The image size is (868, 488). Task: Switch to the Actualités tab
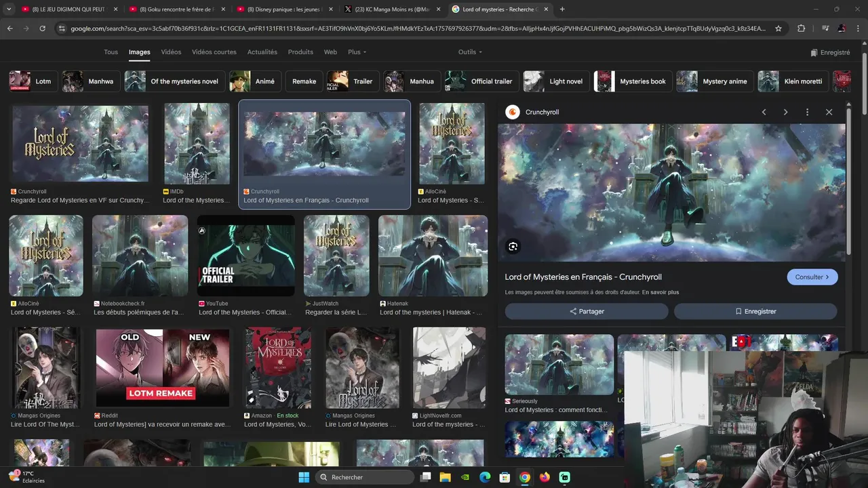point(262,52)
